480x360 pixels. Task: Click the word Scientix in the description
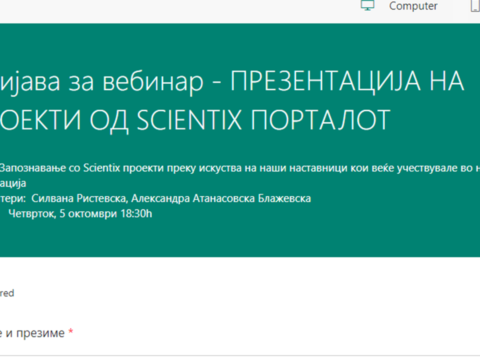coord(101,168)
